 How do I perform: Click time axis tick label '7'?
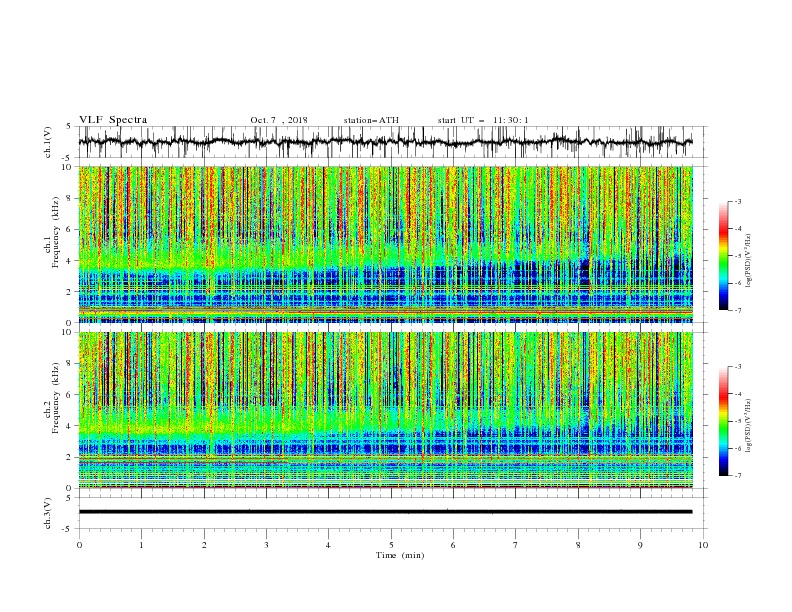[x=516, y=545]
